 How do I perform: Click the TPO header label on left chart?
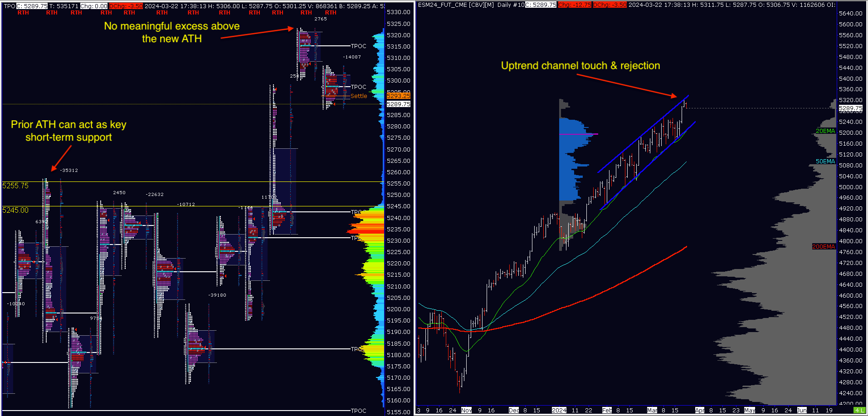pyautogui.click(x=10, y=6)
